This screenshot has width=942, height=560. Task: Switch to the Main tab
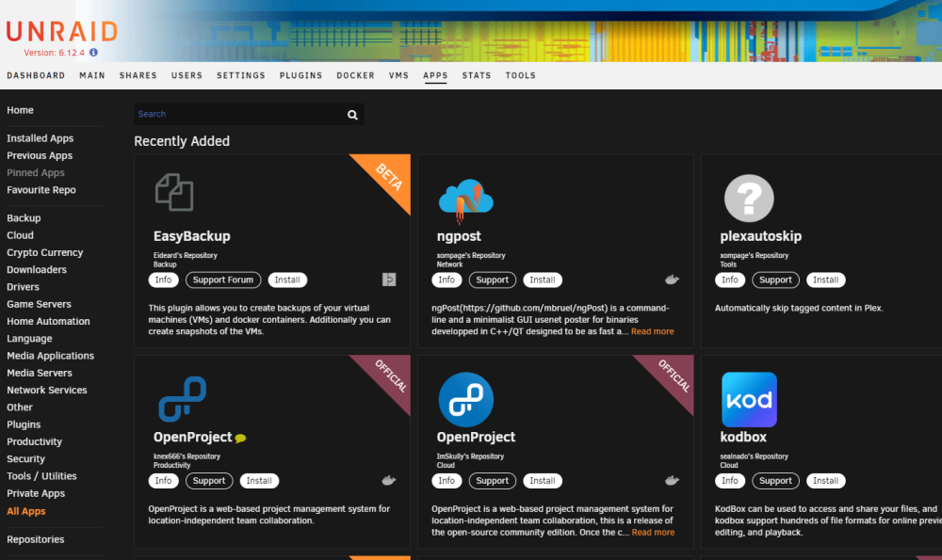click(92, 75)
